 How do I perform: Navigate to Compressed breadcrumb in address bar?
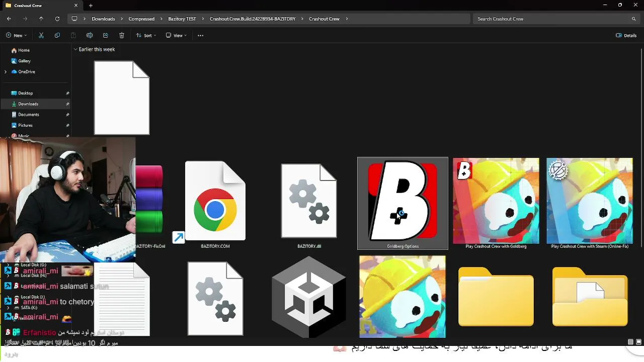141,19
